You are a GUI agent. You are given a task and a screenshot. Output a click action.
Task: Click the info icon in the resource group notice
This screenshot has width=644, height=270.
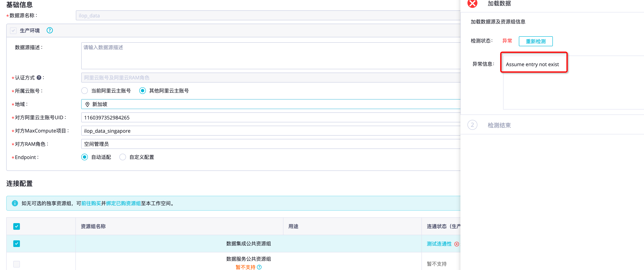pyautogui.click(x=15, y=203)
